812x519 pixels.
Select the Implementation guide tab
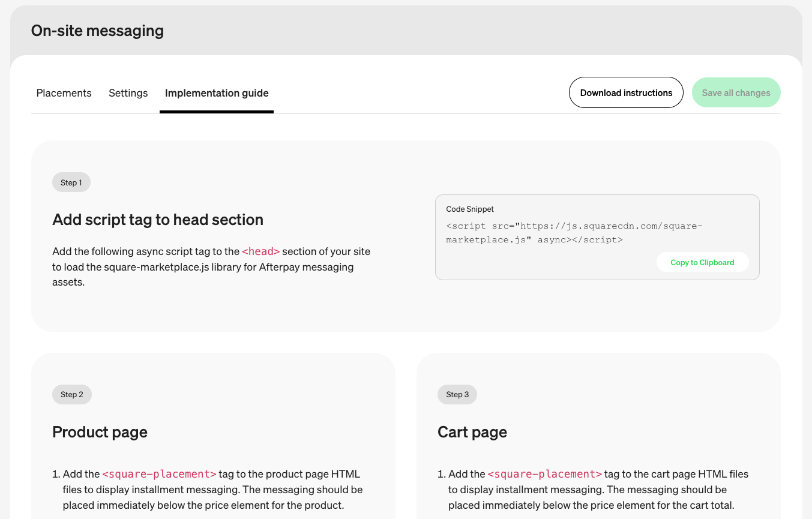pyautogui.click(x=217, y=93)
